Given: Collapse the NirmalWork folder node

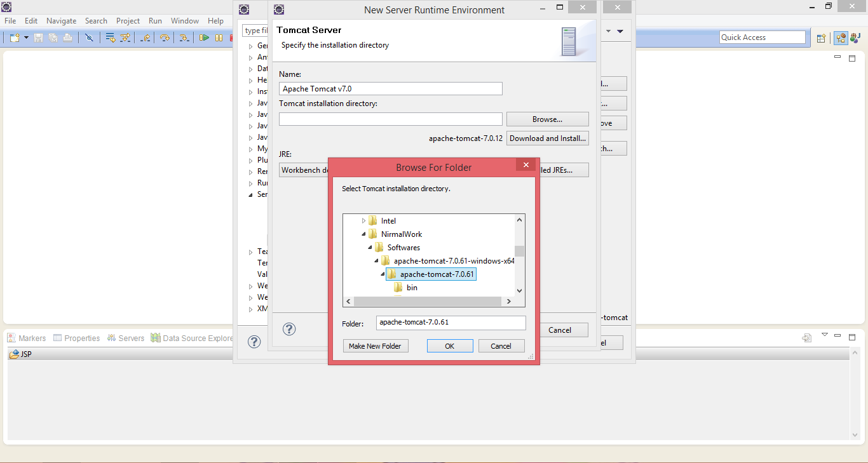Looking at the screenshot, I should coord(364,234).
